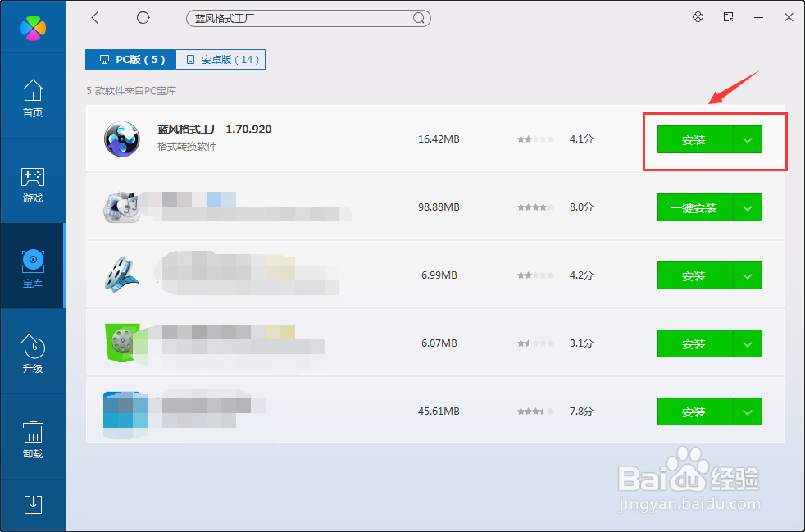805x532 pixels.
Task: Open the 蓝风格式工厂 1.70.920 title
Action: click(215, 129)
